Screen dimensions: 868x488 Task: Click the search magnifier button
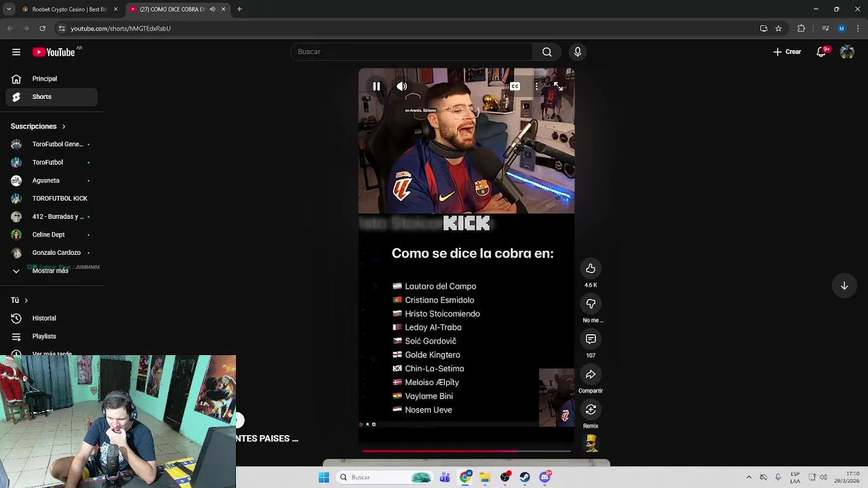point(547,52)
